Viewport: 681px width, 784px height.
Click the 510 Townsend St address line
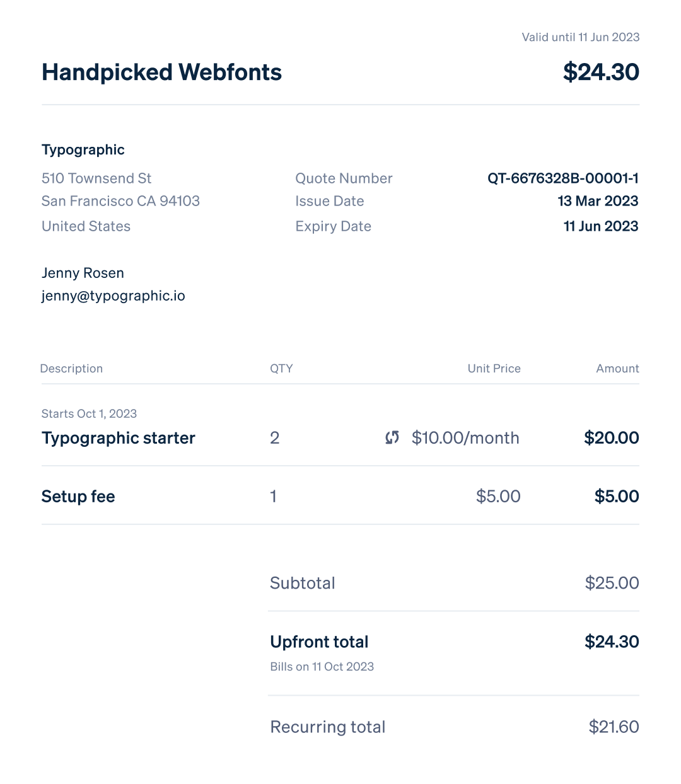click(x=96, y=178)
